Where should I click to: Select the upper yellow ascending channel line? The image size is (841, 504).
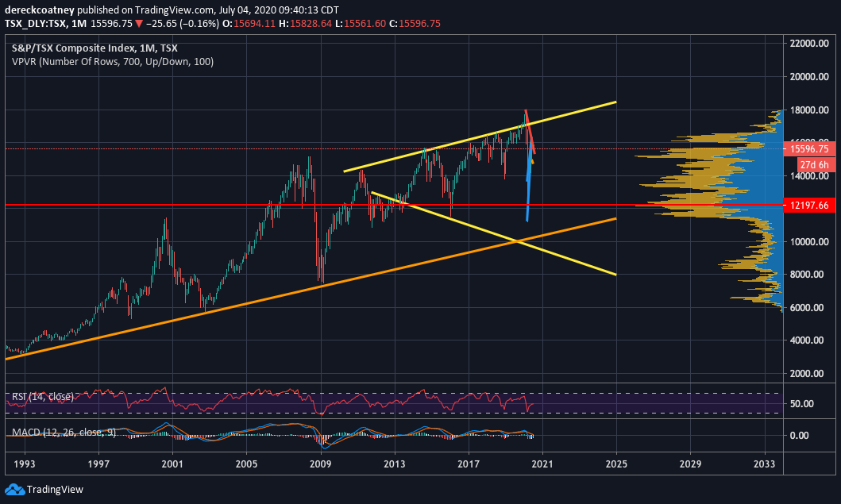pos(480,137)
